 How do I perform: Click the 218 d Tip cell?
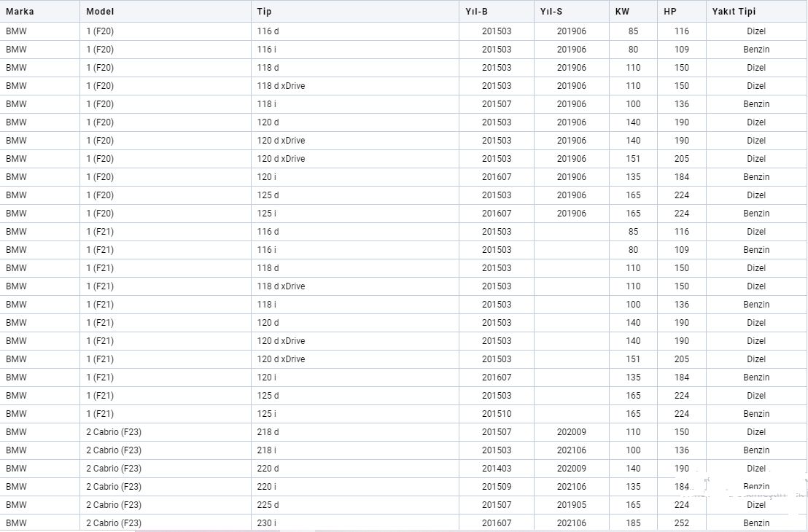268,432
